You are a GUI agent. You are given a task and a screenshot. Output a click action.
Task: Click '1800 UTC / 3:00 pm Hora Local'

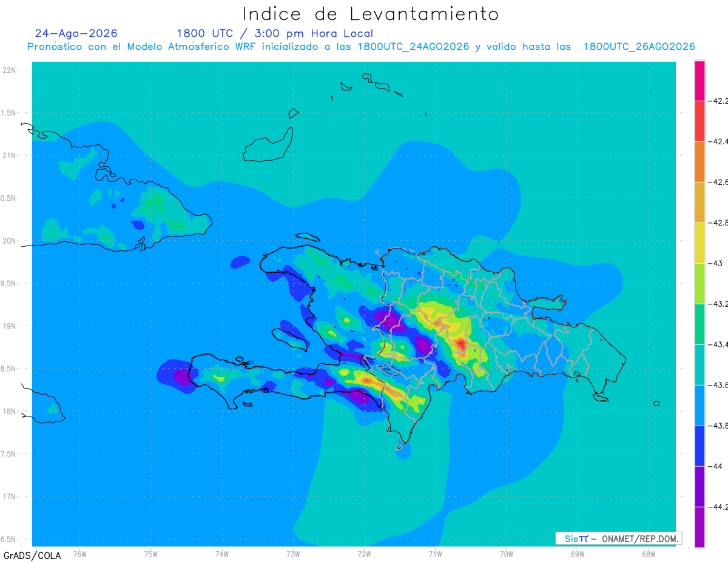coord(275,34)
